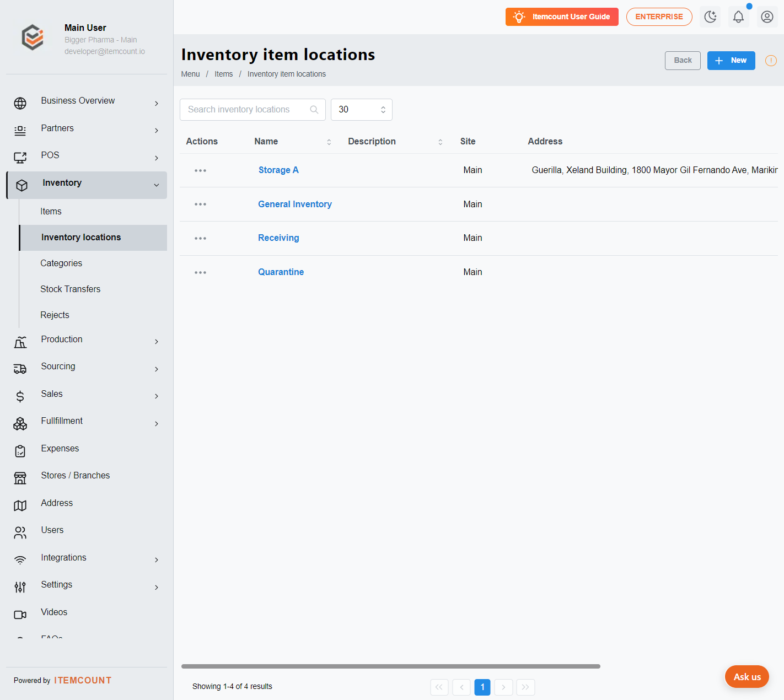Sort table by Name column arrows
This screenshot has width=784, height=700.
(x=329, y=142)
